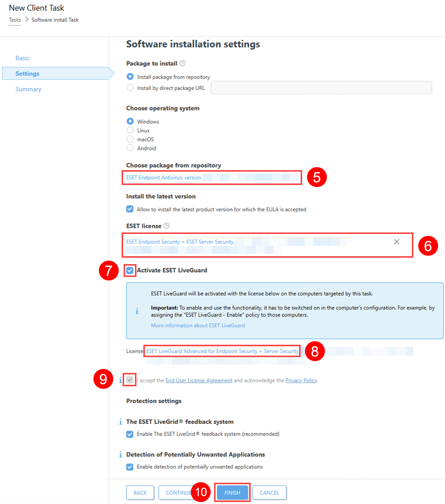Open End User License Agreement link
This screenshot has height=504, width=445.
point(199,380)
